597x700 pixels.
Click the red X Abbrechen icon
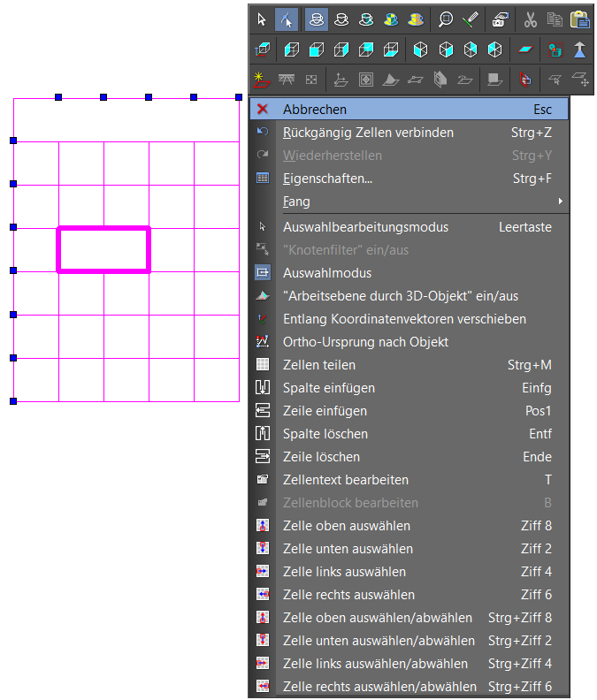[x=263, y=109]
